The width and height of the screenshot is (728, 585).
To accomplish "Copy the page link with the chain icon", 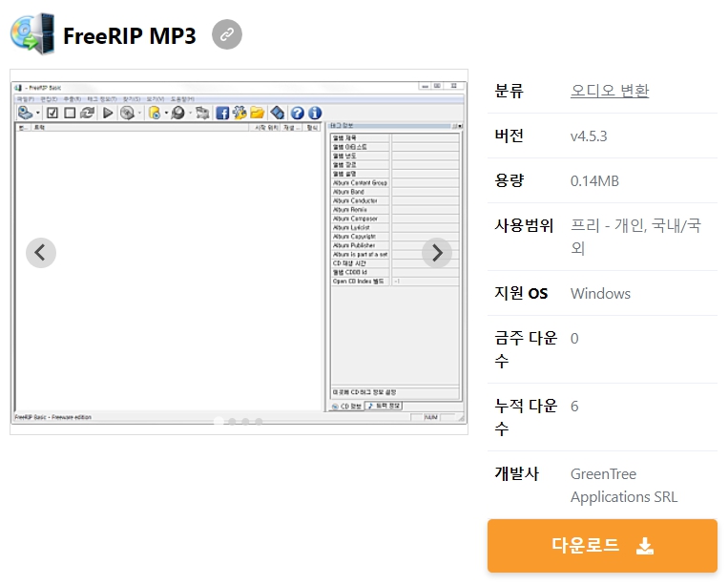I will click(x=226, y=34).
